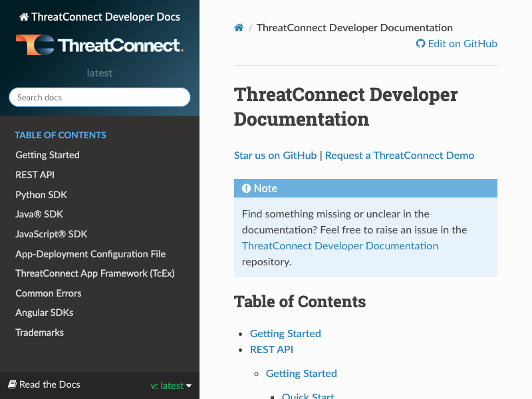
Task: Focus the Search docs field
Action: (x=100, y=97)
